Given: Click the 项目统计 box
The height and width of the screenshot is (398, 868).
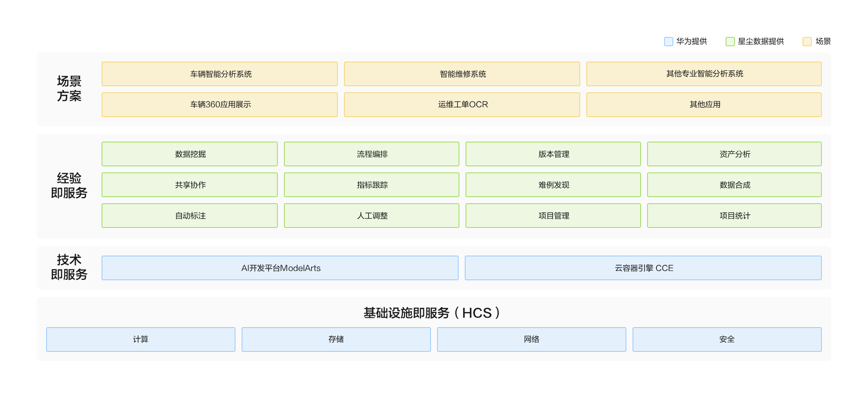Looking at the screenshot, I should tap(734, 216).
